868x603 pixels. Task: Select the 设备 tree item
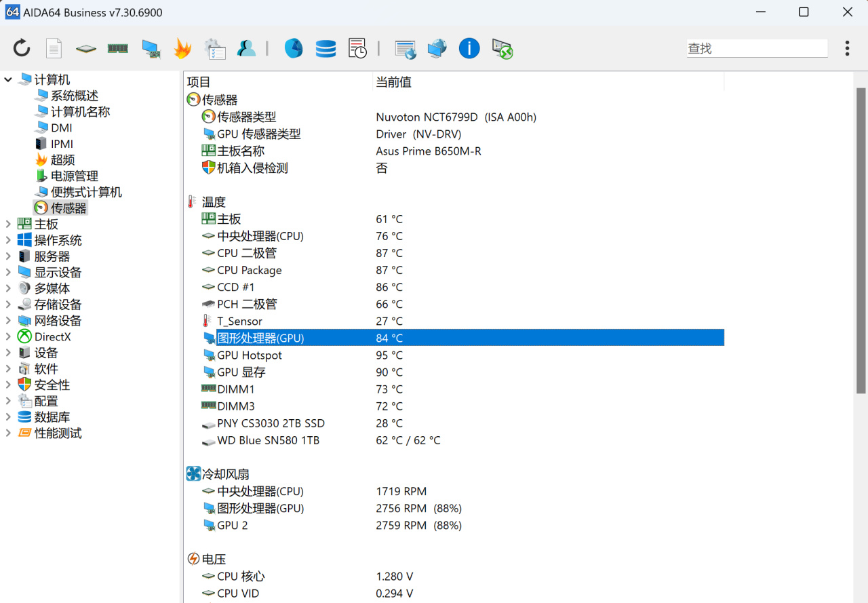(x=46, y=353)
